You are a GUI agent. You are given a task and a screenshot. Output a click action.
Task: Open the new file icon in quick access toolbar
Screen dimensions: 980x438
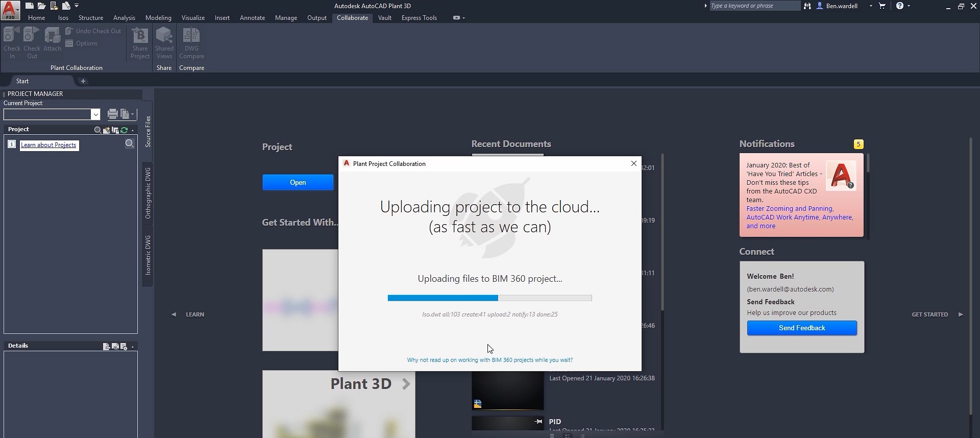click(x=30, y=6)
